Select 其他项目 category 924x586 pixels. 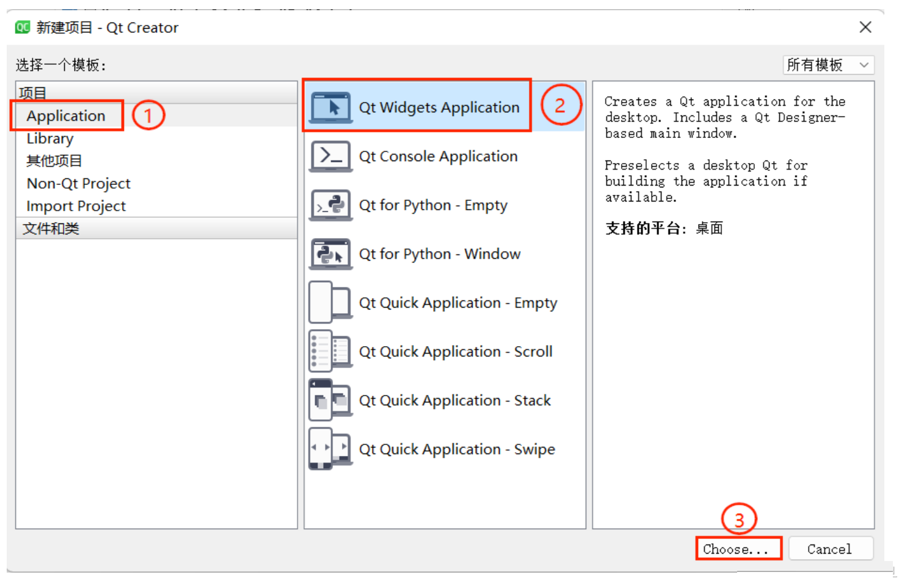[x=54, y=161]
